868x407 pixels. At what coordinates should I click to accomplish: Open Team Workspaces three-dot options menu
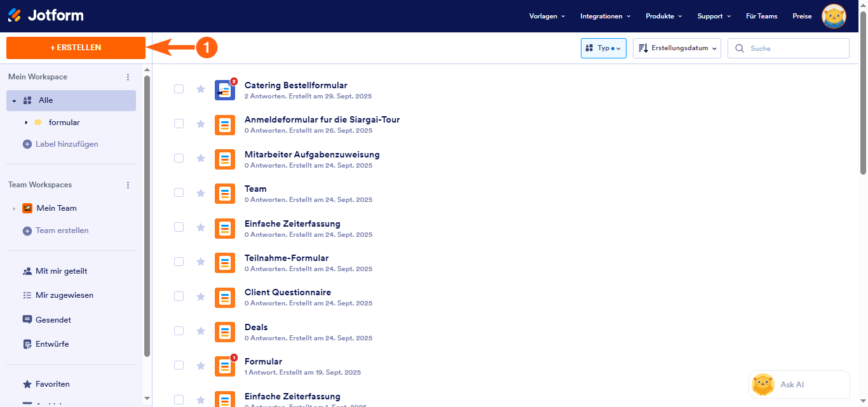(128, 185)
